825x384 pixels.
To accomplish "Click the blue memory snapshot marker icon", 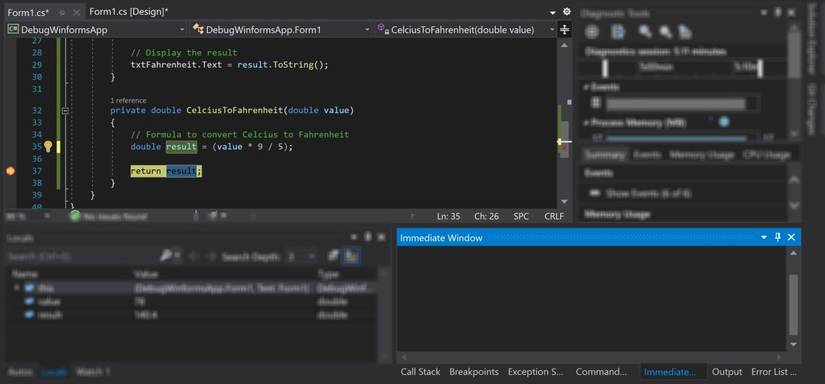I will point(725,122).
